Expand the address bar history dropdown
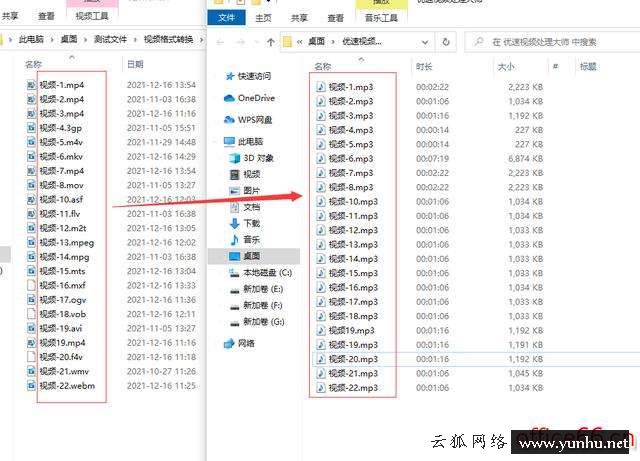The width and height of the screenshot is (640, 461). (425, 42)
